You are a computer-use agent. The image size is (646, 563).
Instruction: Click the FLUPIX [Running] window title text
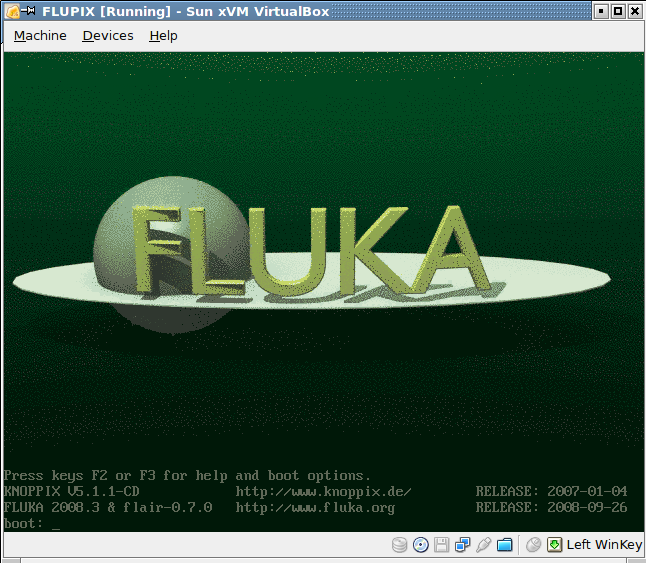tap(186, 11)
